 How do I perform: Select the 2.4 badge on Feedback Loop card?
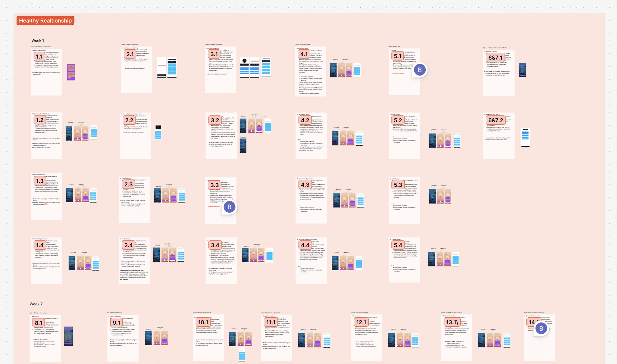coord(129,245)
